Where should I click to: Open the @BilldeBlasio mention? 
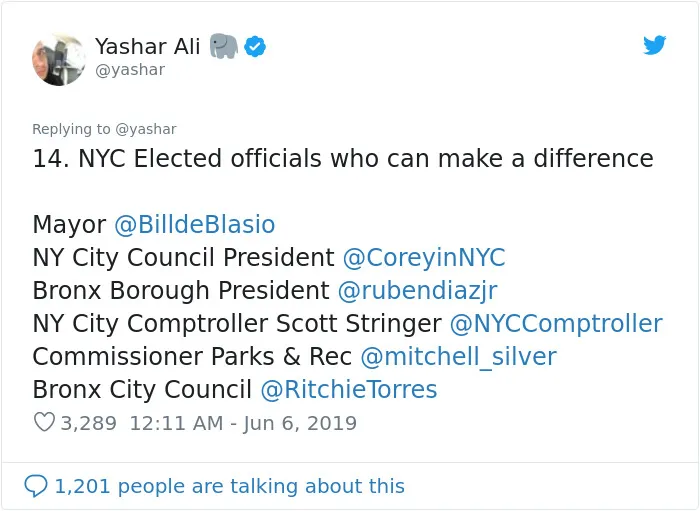click(x=195, y=224)
